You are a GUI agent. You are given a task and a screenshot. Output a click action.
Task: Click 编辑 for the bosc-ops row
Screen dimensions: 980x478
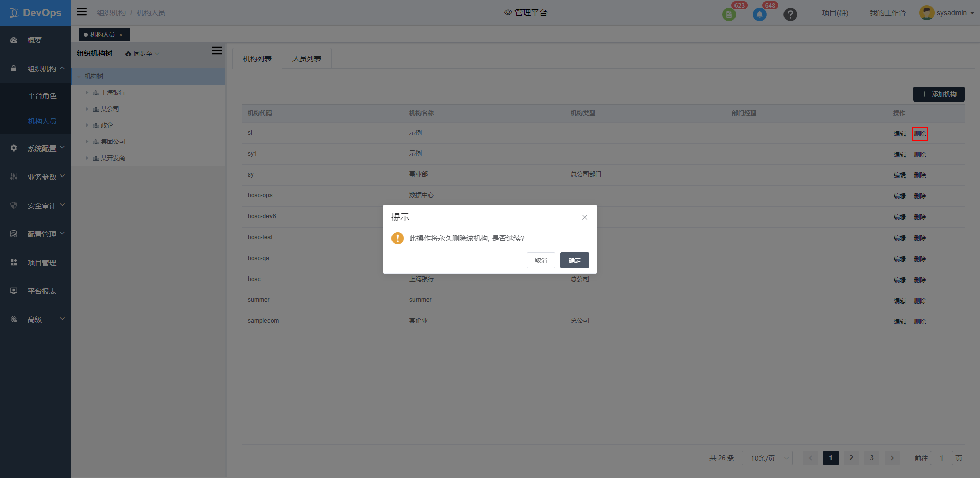[x=900, y=196]
